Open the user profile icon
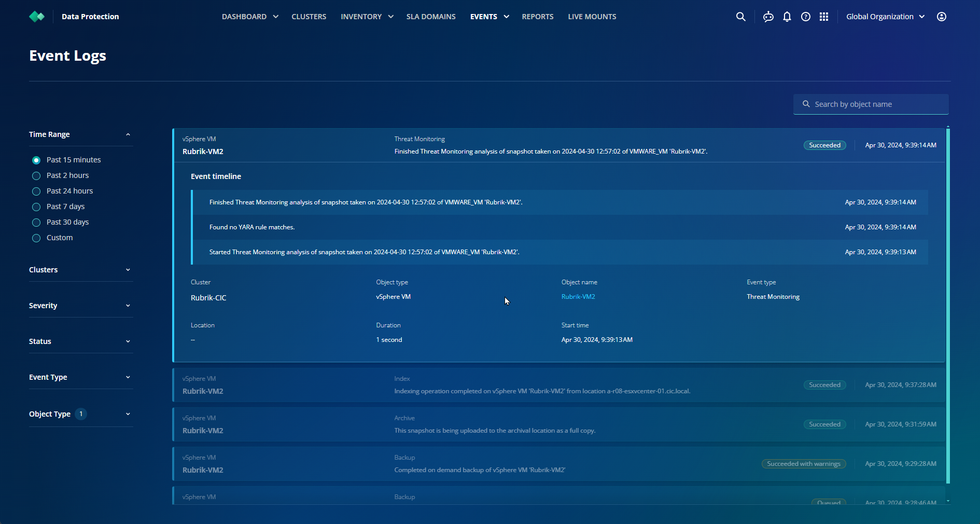This screenshot has width=980, height=524. click(x=942, y=17)
